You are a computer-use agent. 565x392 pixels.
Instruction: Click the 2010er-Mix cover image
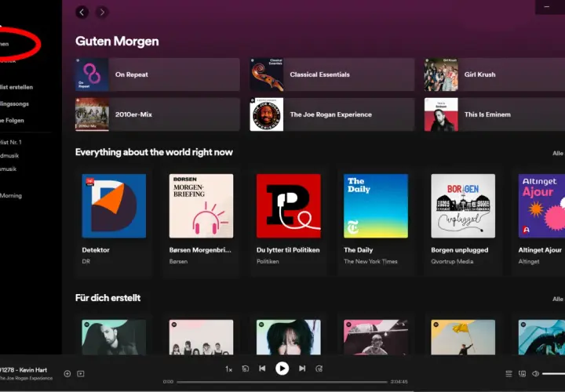92,114
